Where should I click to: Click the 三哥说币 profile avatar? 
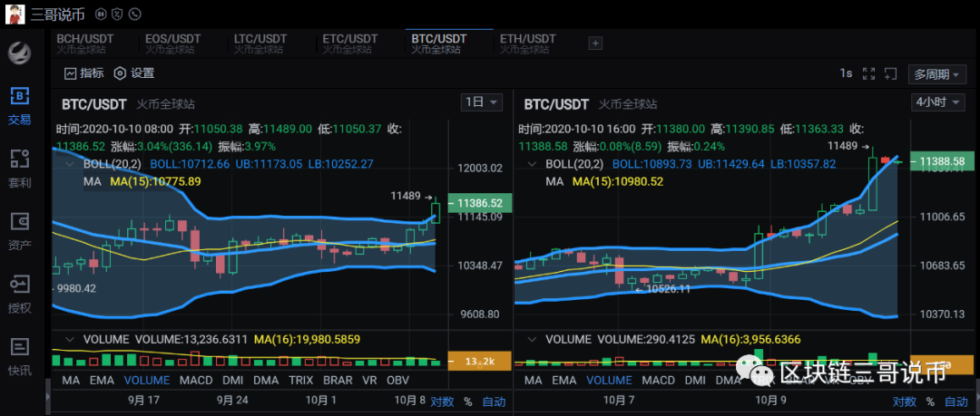click(x=15, y=14)
